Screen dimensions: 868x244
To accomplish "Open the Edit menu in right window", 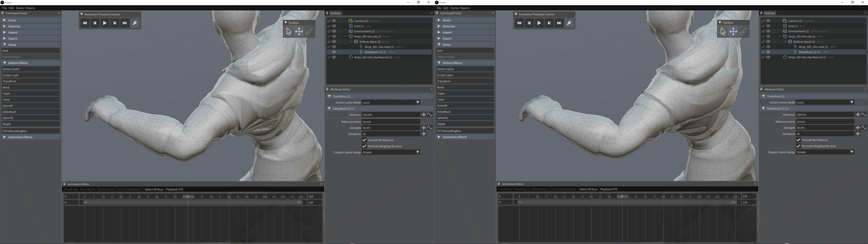I will pos(446,8).
